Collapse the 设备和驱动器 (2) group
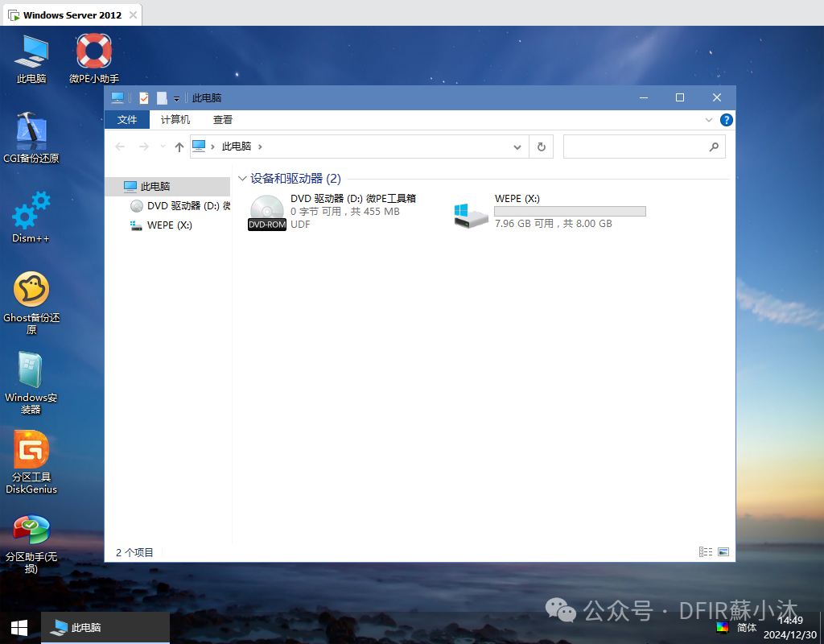This screenshot has width=824, height=644. (x=242, y=179)
